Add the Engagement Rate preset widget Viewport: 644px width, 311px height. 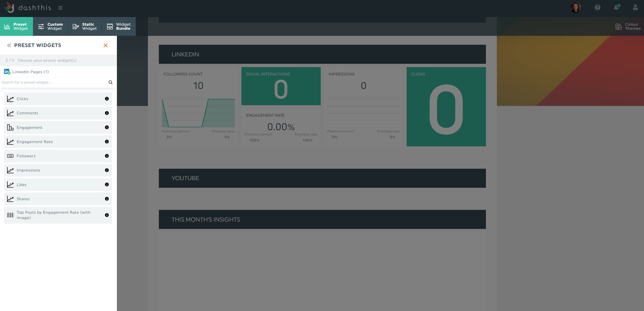coord(58,142)
